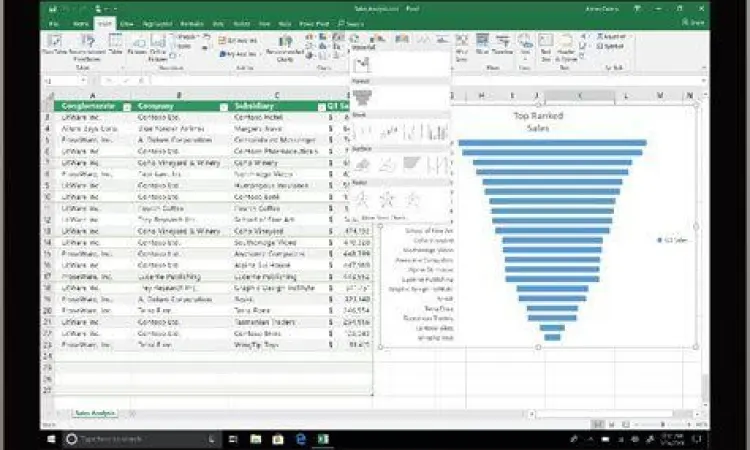Choose the last Stock chart type

click(438, 132)
